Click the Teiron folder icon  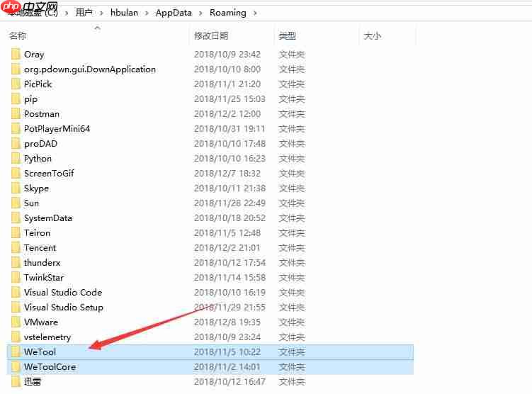point(16,233)
